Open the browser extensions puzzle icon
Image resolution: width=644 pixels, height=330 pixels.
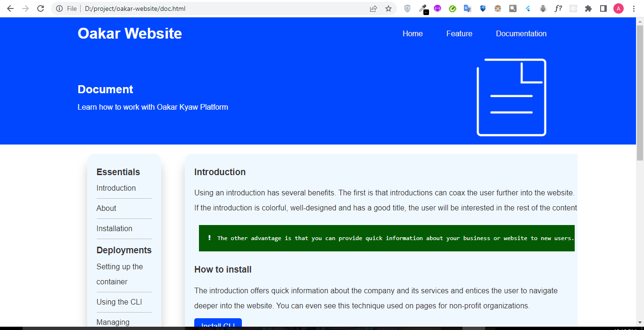588,8
